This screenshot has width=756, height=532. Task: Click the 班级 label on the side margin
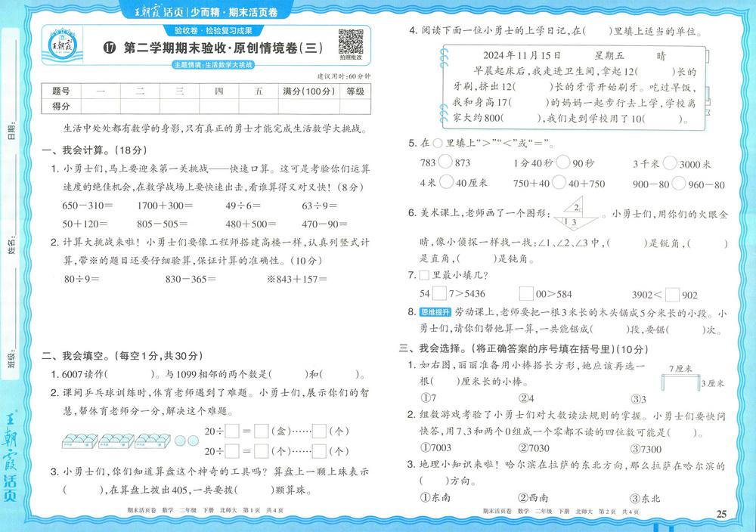(12, 360)
